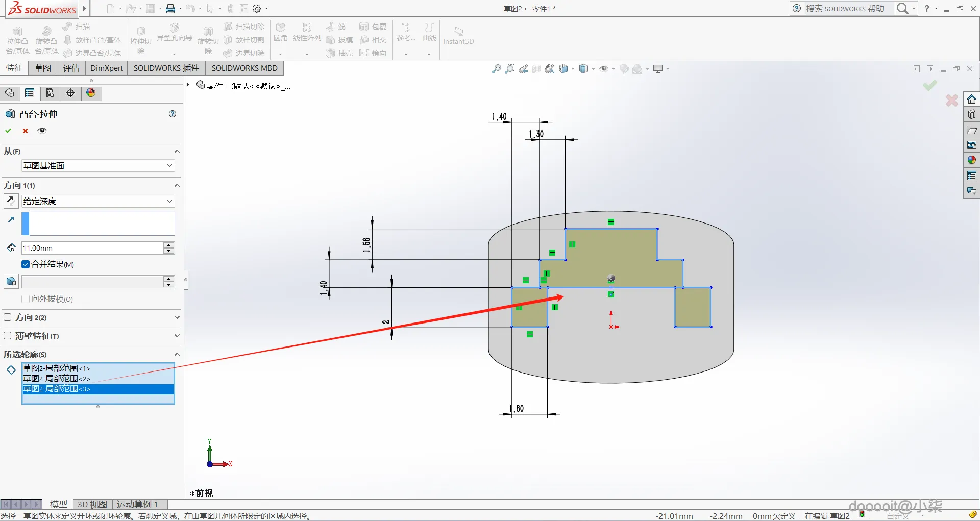
Task: Collapse the 从(F) section
Action: pyautogui.click(x=177, y=152)
